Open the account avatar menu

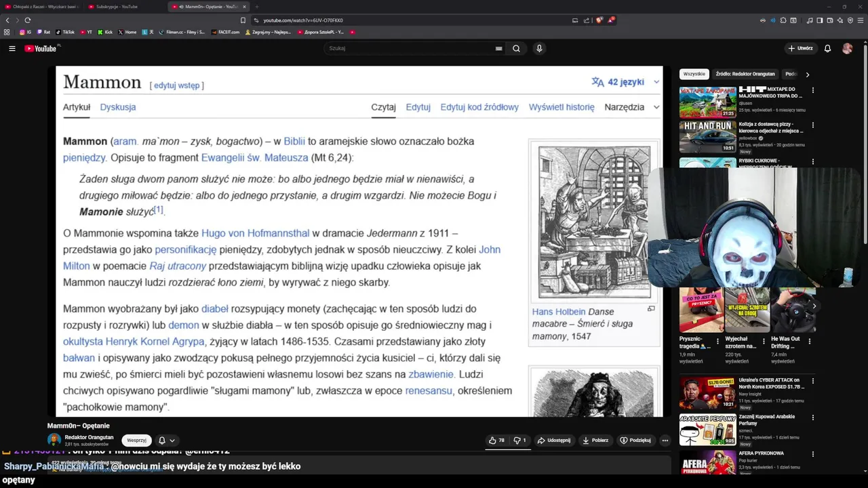(x=847, y=48)
